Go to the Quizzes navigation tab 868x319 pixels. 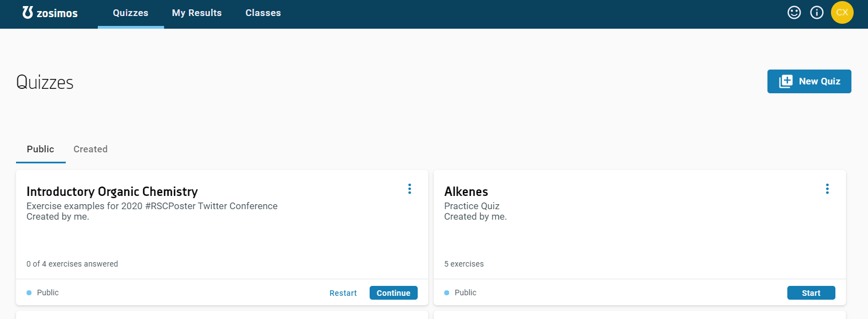click(x=130, y=13)
